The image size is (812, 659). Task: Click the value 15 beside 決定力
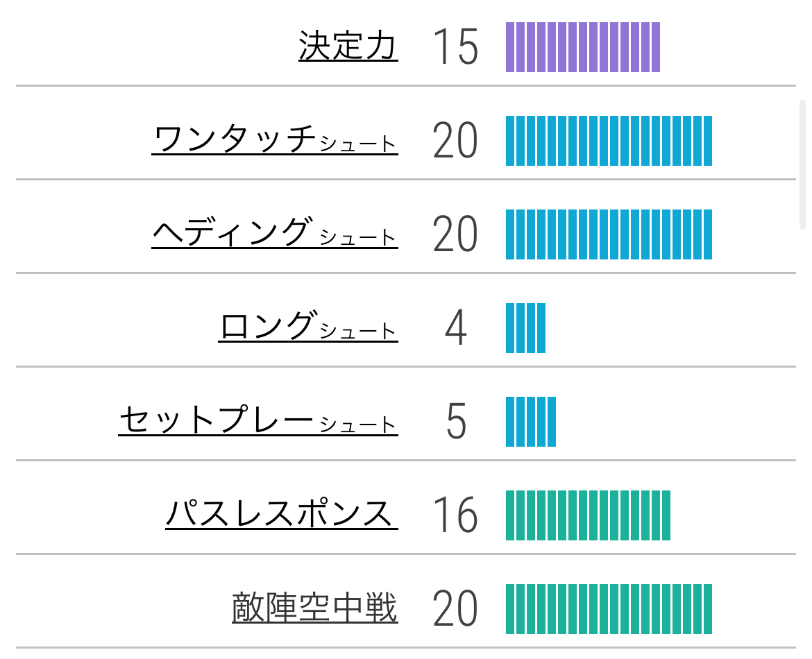455,47
